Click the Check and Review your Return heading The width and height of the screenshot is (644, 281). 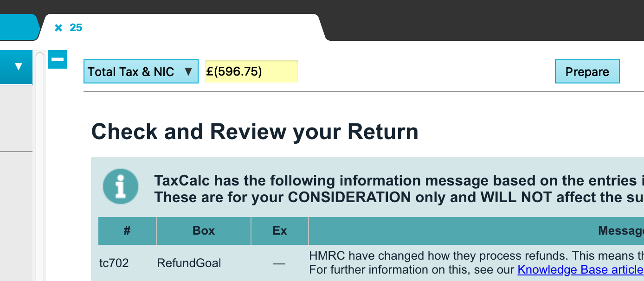(255, 132)
